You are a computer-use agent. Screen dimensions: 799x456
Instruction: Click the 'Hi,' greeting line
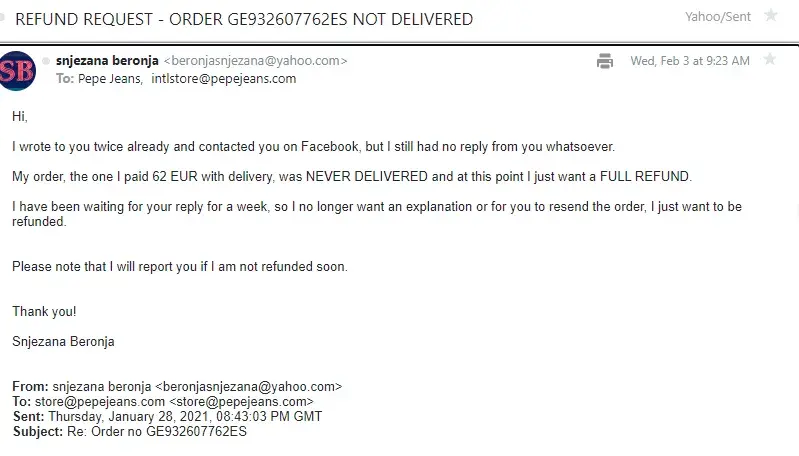pos(20,117)
